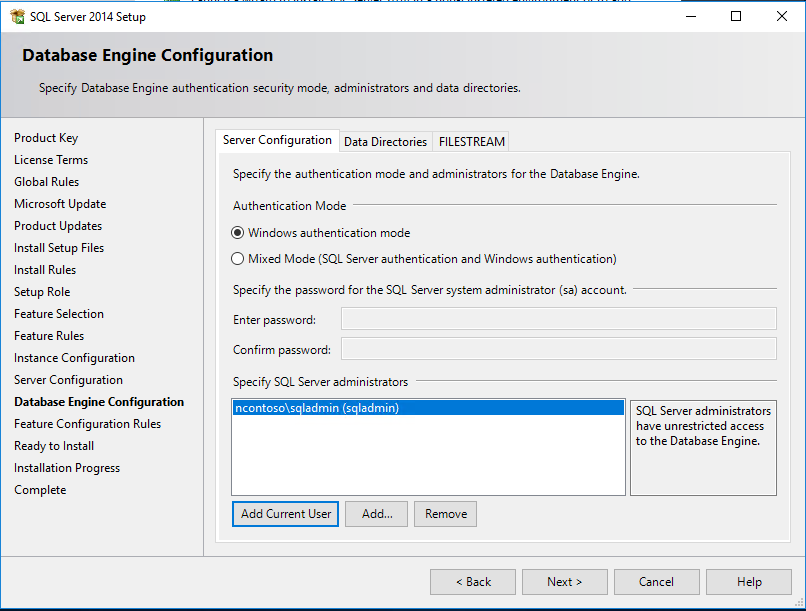Open the Server Configuration tab
The height and width of the screenshot is (611, 806).
coord(277,140)
